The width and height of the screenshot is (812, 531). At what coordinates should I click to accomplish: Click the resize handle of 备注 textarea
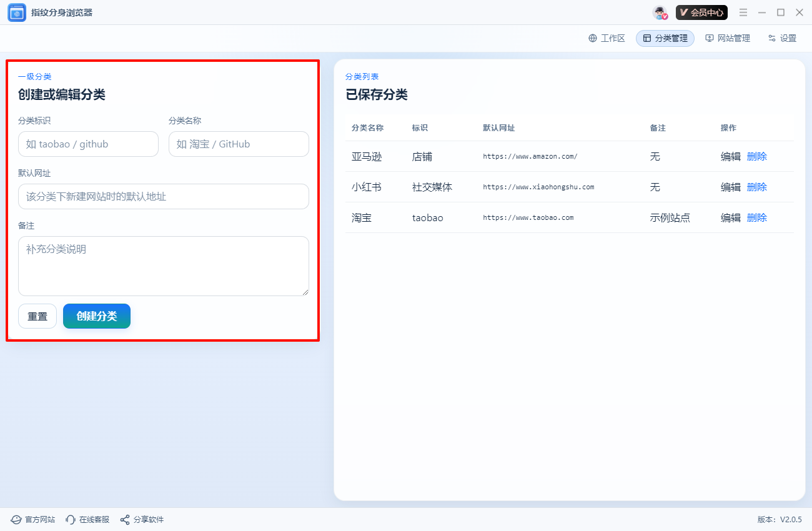pos(305,292)
